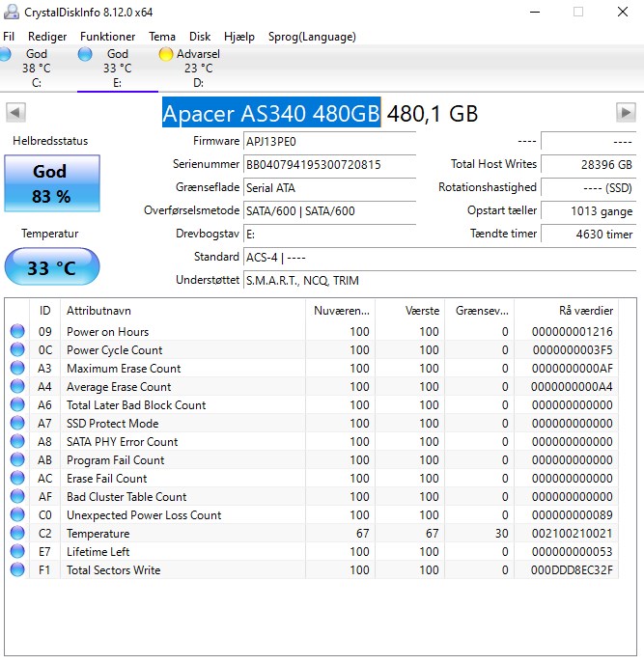Click the status icon for Lifetime Left
644x664 pixels.
(17, 551)
